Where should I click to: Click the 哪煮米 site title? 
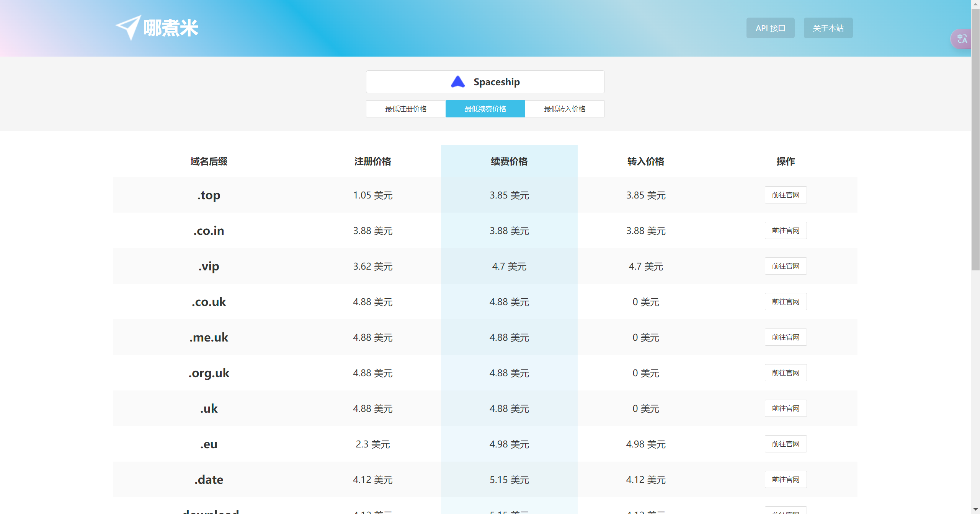click(171, 28)
